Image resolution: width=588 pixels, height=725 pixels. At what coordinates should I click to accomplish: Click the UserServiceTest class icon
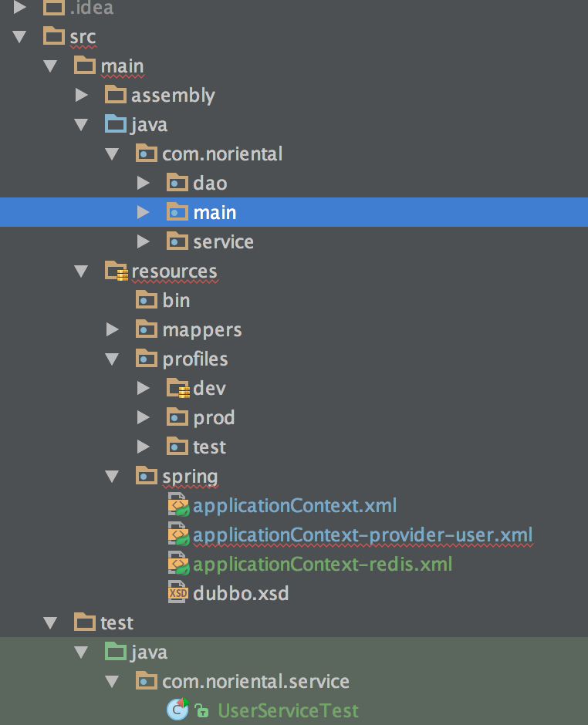[177, 710]
